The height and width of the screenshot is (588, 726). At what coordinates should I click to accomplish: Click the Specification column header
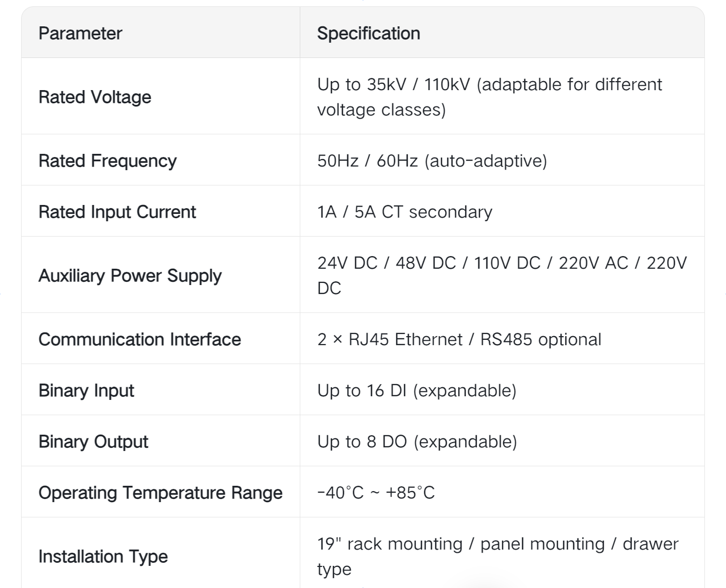[368, 33]
